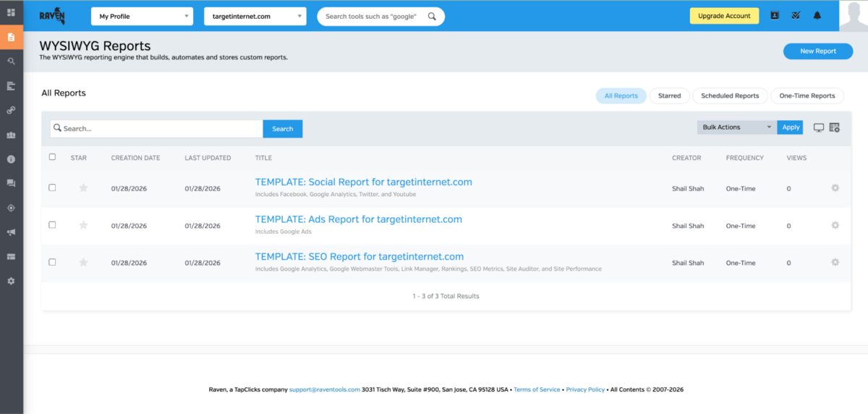Image resolution: width=868 pixels, height=414 pixels.
Task: Expand the targetinternet.com website dropdown
Action: click(255, 16)
